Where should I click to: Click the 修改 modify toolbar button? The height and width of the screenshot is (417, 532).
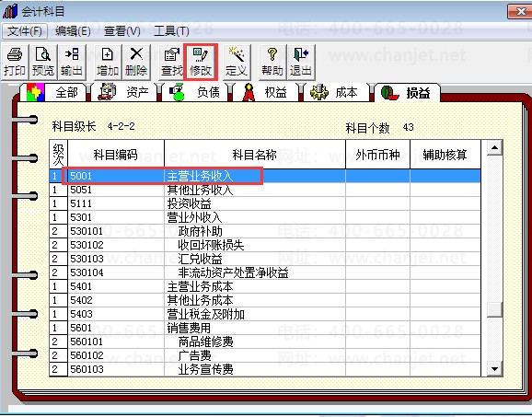pos(201,62)
